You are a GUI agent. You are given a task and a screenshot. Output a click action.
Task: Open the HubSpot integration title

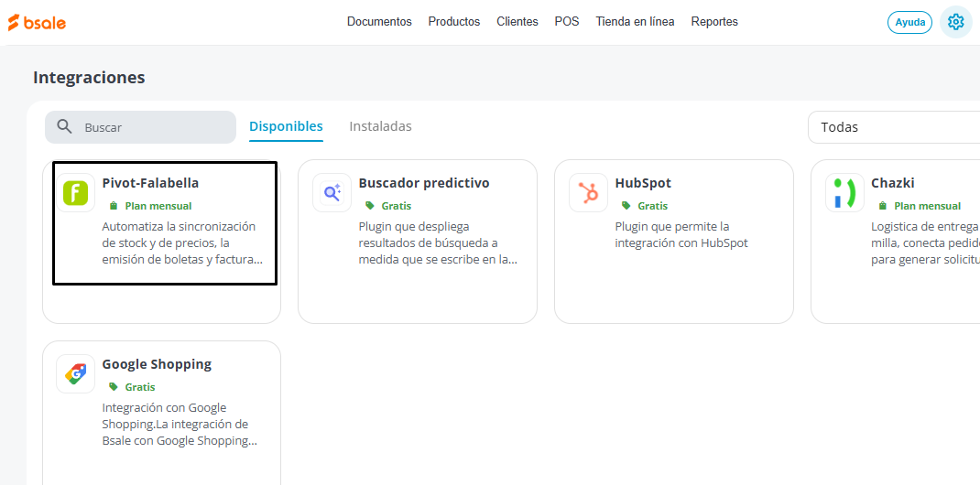coord(643,184)
